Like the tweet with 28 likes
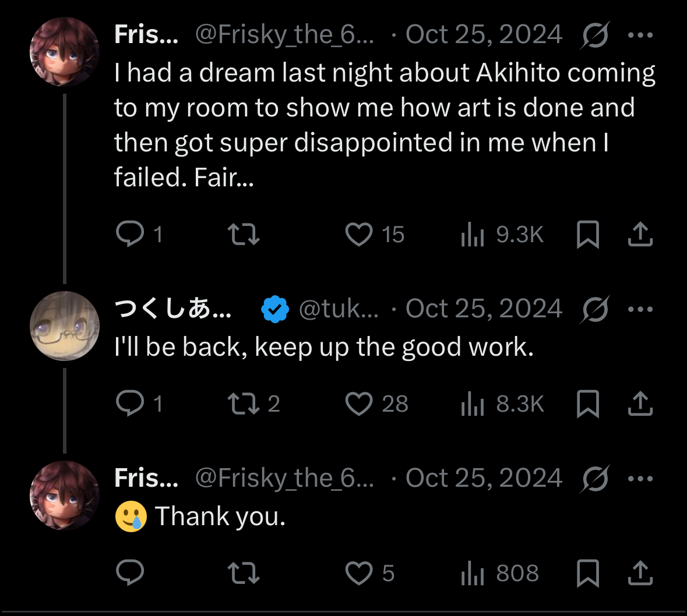The width and height of the screenshot is (687, 616). point(359,403)
